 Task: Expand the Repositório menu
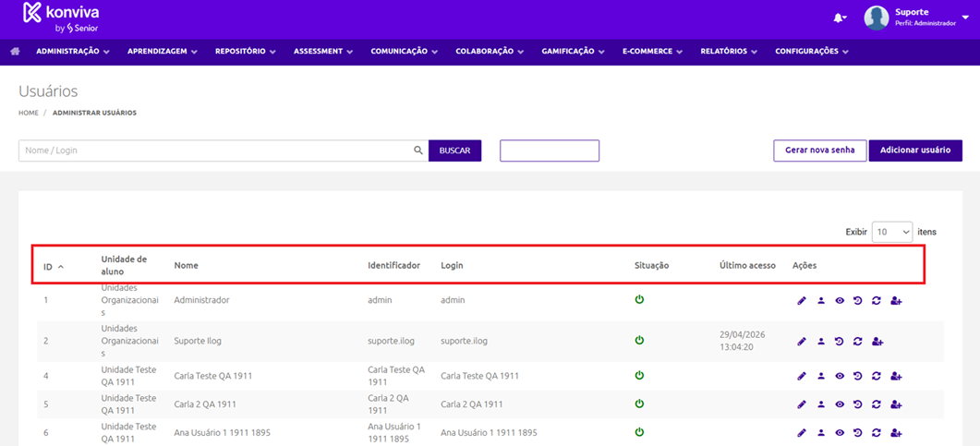tap(246, 52)
